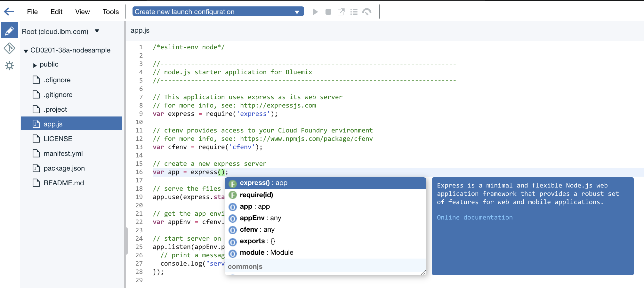Click the .project file icon
The image size is (644, 288).
pos(36,109)
